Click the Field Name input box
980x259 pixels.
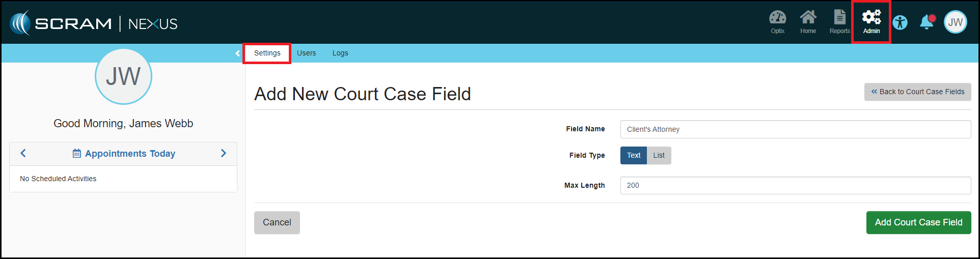pos(795,129)
